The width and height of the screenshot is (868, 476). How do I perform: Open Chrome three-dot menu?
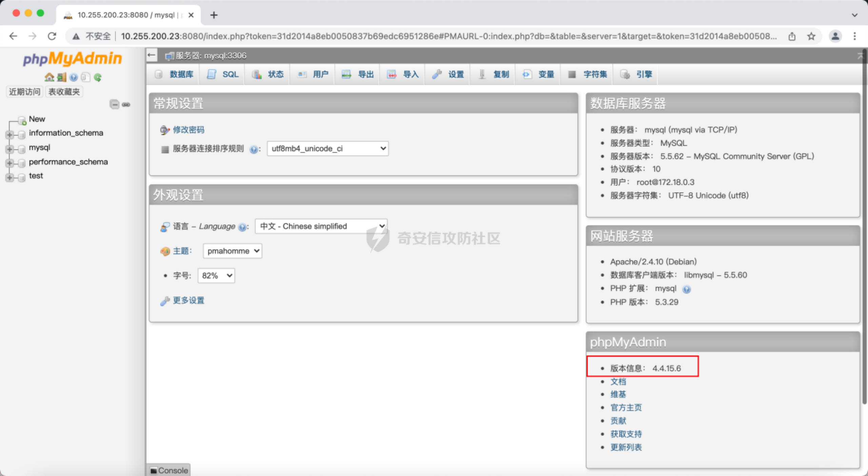click(854, 36)
